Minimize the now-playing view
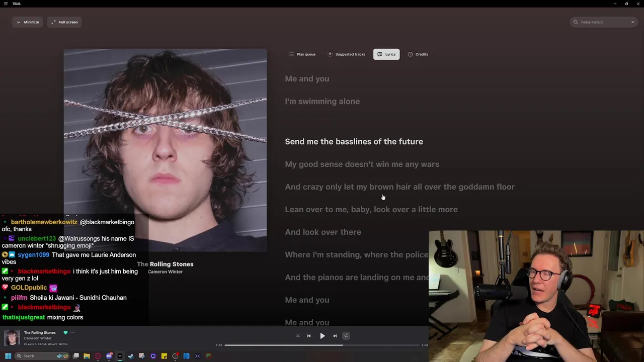Viewport: 644px width, 362px height. [x=28, y=22]
